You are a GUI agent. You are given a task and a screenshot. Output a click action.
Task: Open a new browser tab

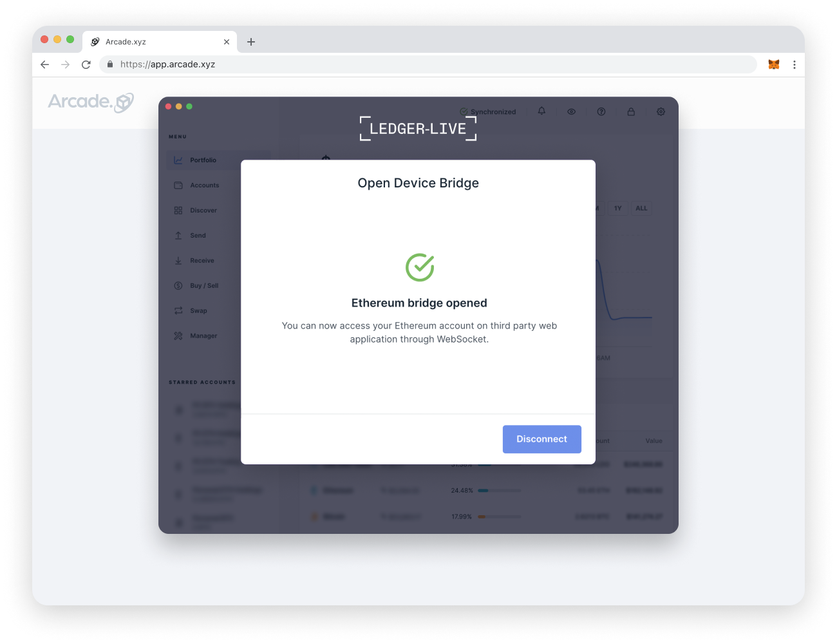[x=251, y=42]
